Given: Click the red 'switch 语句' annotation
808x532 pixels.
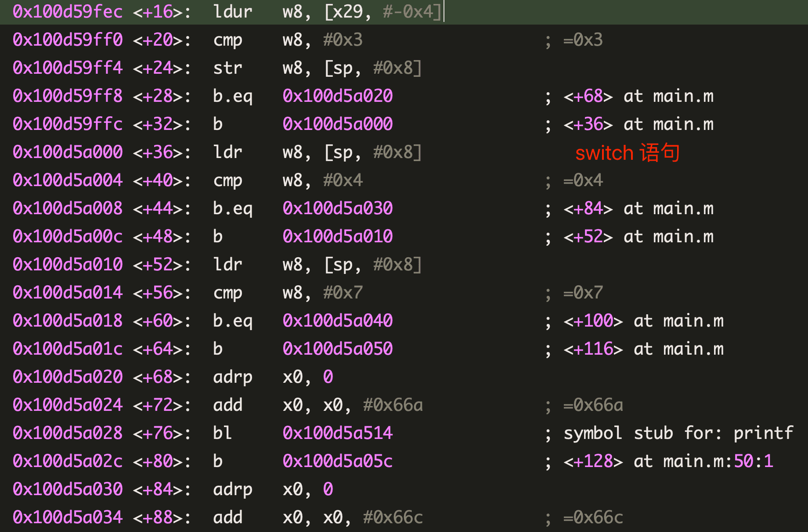Looking at the screenshot, I should (x=628, y=153).
